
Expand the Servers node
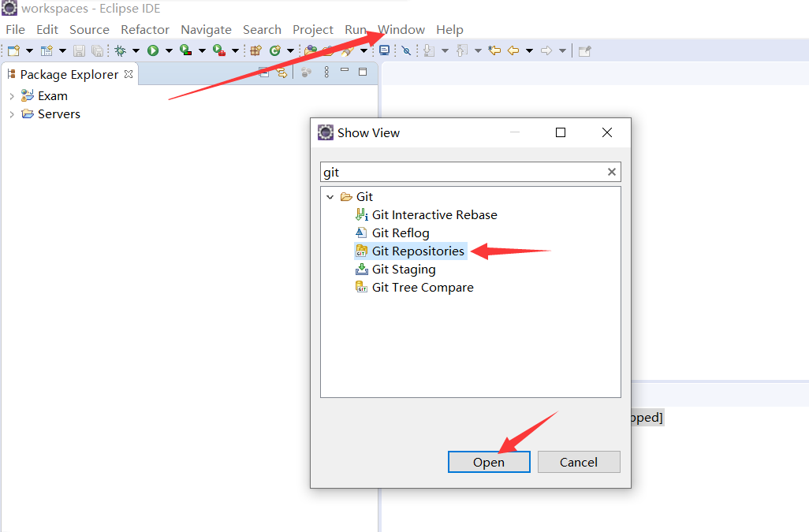(x=11, y=113)
